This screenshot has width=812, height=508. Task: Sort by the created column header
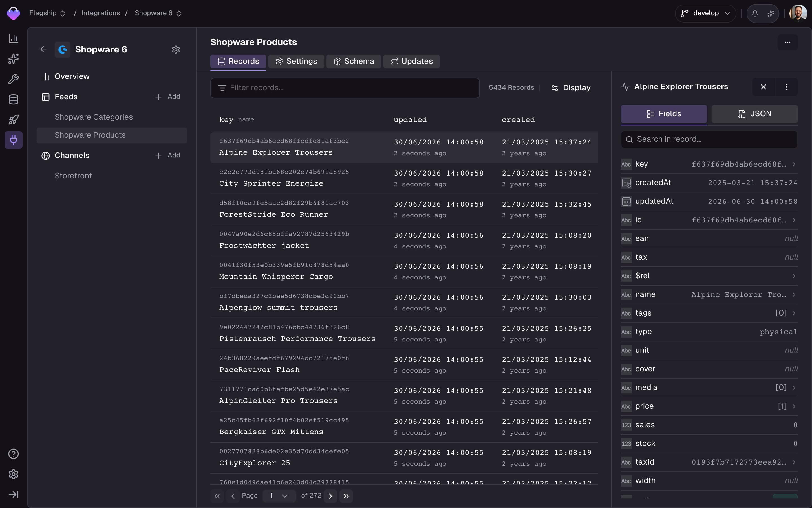(518, 120)
